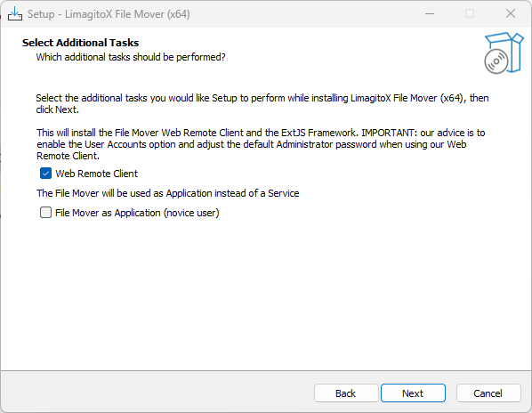Click 'File Mover as Application (novice user)' label
Viewport: 532px width, 413px height.
click(x=137, y=213)
